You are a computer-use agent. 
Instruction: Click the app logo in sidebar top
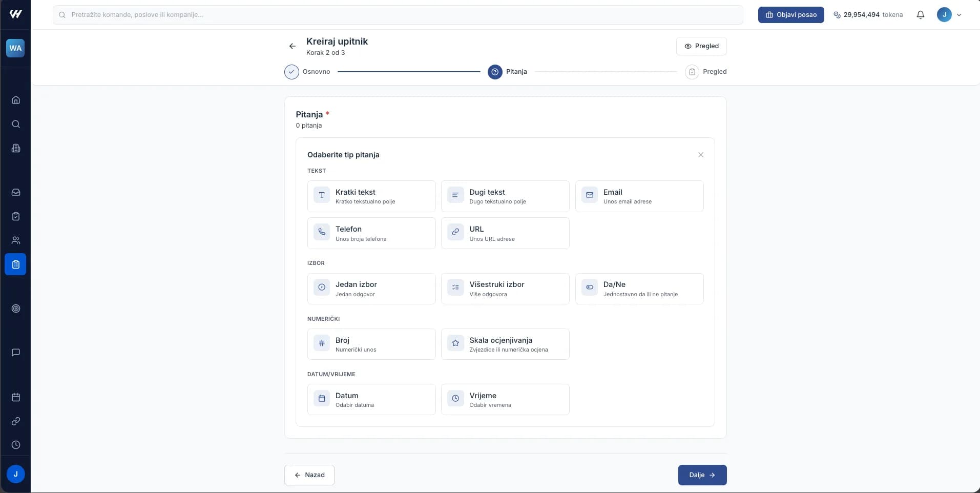point(15,14)
